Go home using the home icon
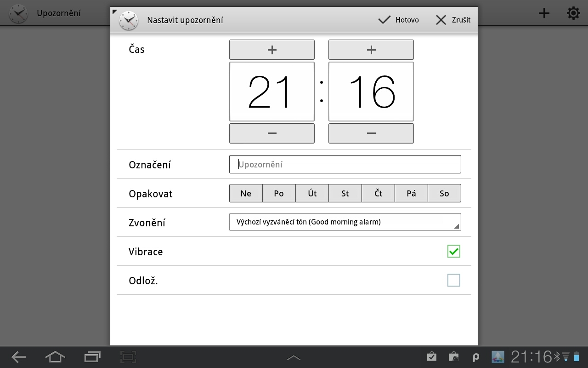Image resolution: width=588 pixels, height=368 pixels. pos(55,357)
